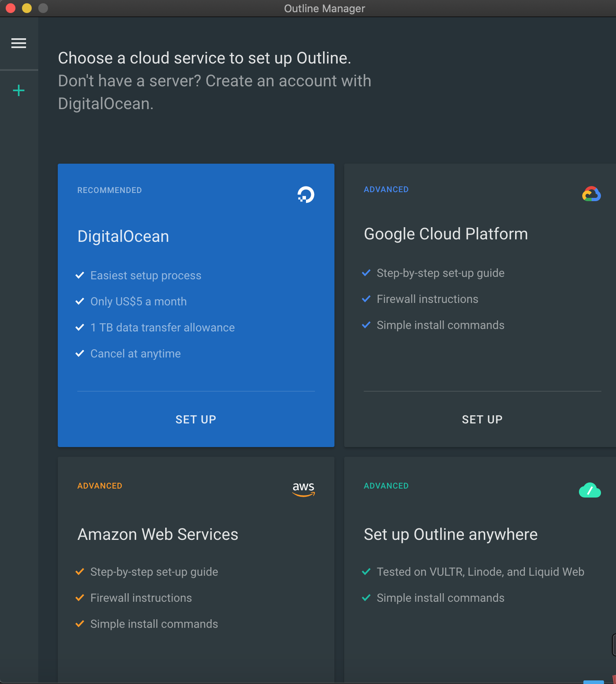Click the Google Cloud logo icon

click(591, 194)
